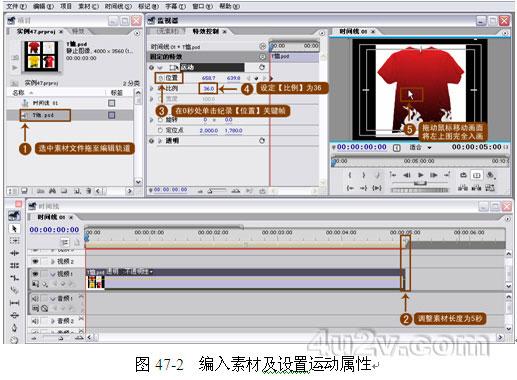Image resolution: width=517 pixels, height=380 pixels.
Task: Click Delete trash icon in project panel
Action: coord(89,191)
